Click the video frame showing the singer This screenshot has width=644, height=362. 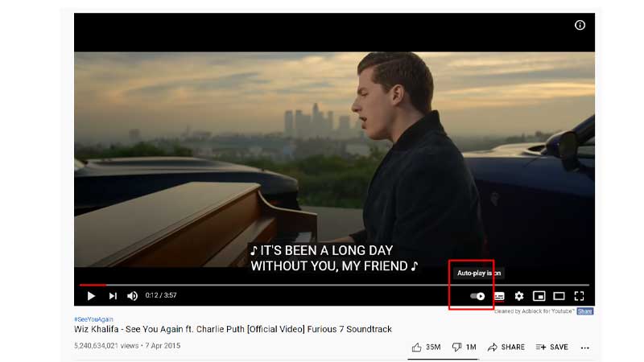[334, 159]
